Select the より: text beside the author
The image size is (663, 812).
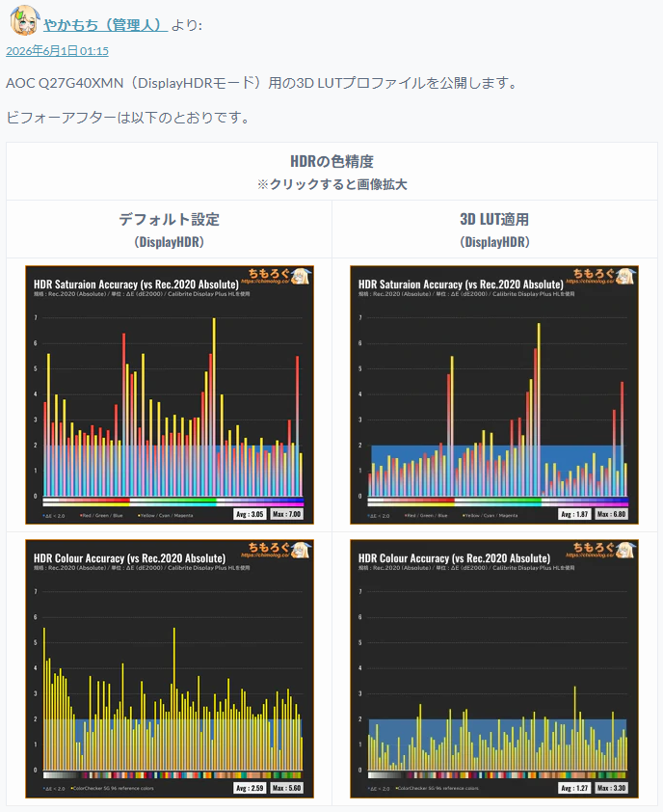click(x=186, y=25)
